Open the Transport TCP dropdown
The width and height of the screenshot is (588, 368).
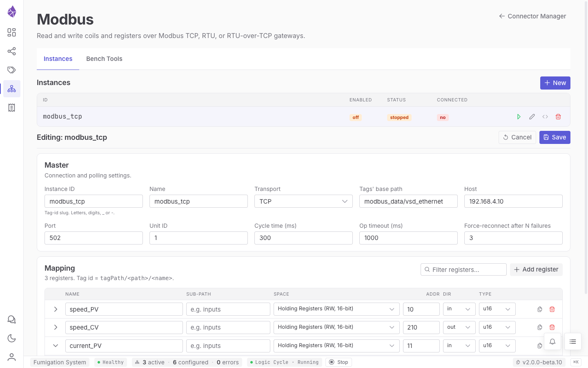[303, 201]
